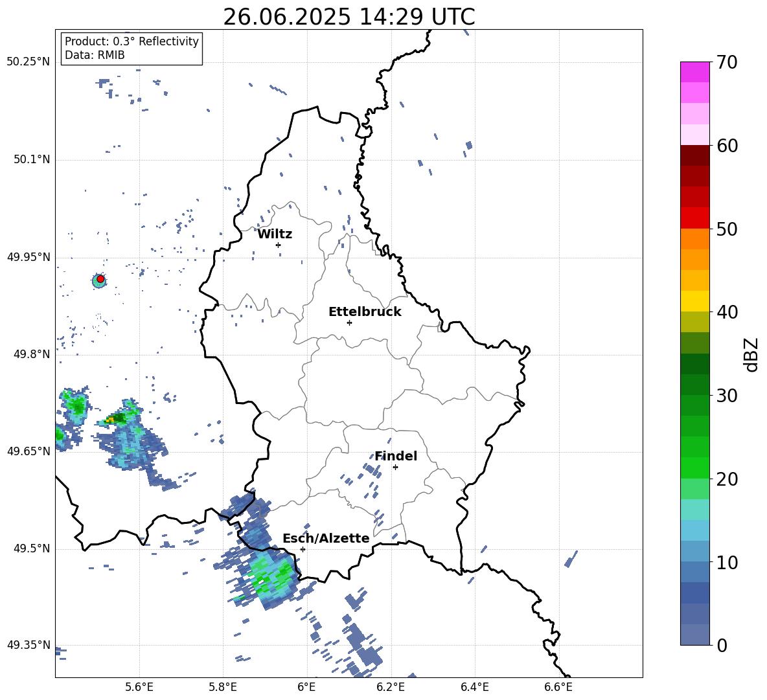Click the 6.6°E longitude tick label

click(558, 687)
